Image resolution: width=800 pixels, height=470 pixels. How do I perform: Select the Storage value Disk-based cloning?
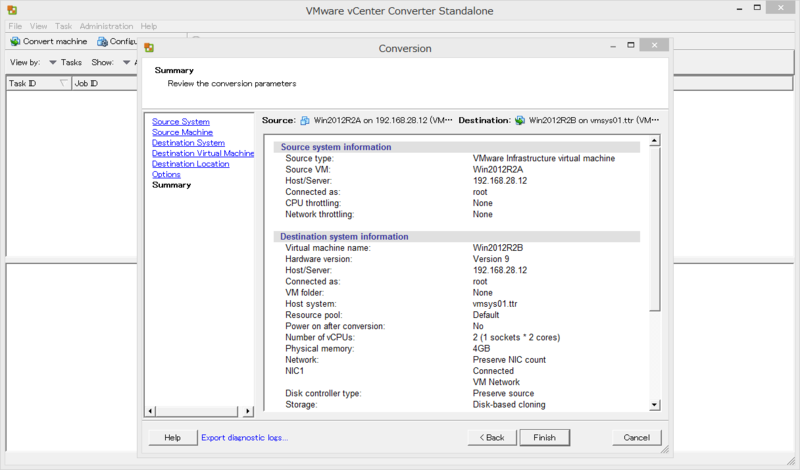pyautogui.click(x=509, y=405)
